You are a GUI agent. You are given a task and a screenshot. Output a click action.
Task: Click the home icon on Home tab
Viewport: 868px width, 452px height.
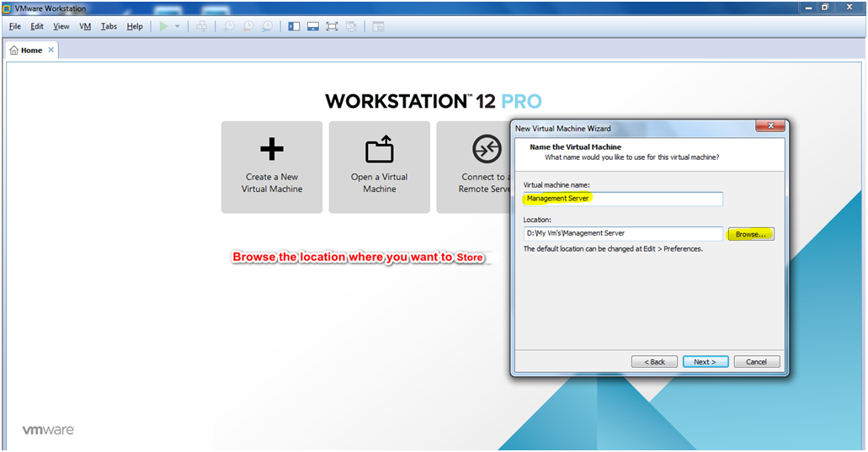click(x=13, y=50)
